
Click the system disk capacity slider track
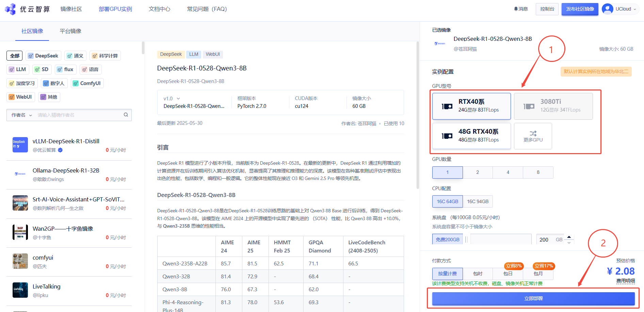[x=501, y=239]
